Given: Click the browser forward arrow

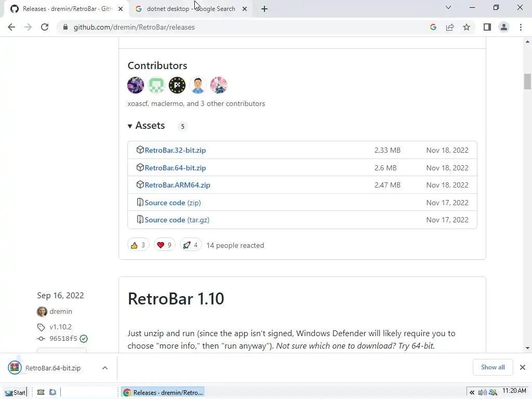Looking at the screenshot, I should [28, 27].
